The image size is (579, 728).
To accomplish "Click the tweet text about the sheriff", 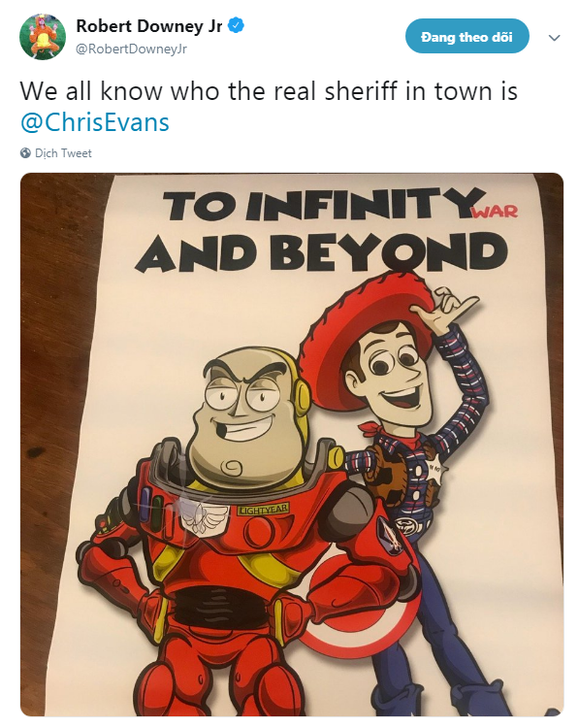I will [268, 91].
